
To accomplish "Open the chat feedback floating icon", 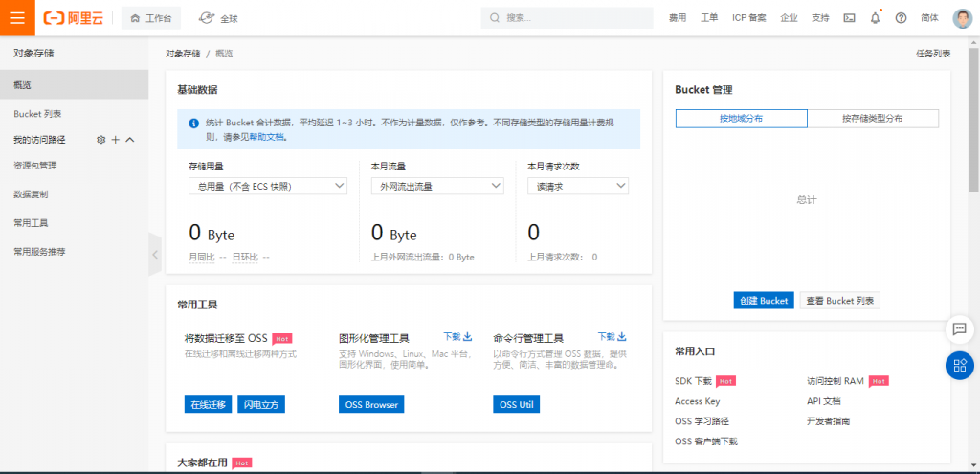I will [959, 328].
